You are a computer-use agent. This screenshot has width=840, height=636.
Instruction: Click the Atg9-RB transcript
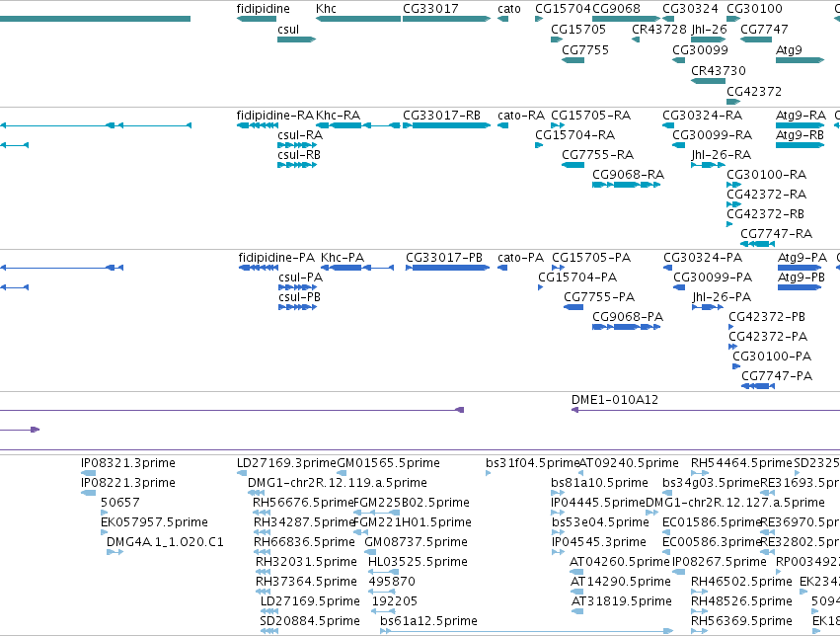[x=800, y=145]
